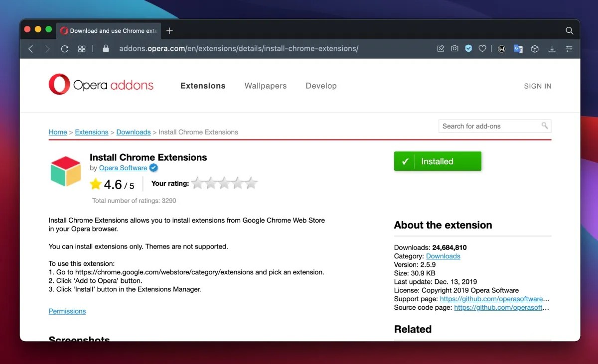Image resolution: width=598 pixels, height=364 pixels.
Task: Open the sidebar setup sliders icon
Action: click(569, 48)
